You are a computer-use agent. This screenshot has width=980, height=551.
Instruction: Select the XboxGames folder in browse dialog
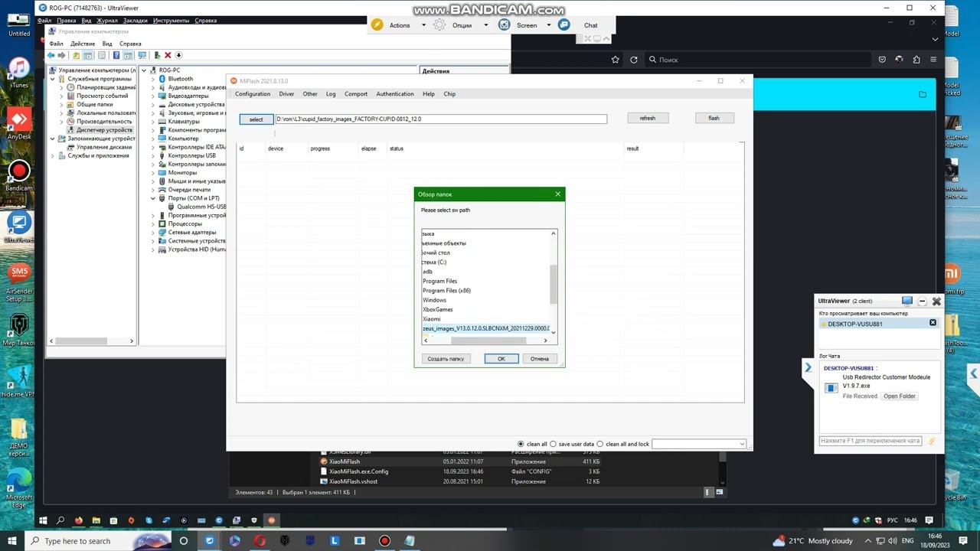(x=438, y=309)
